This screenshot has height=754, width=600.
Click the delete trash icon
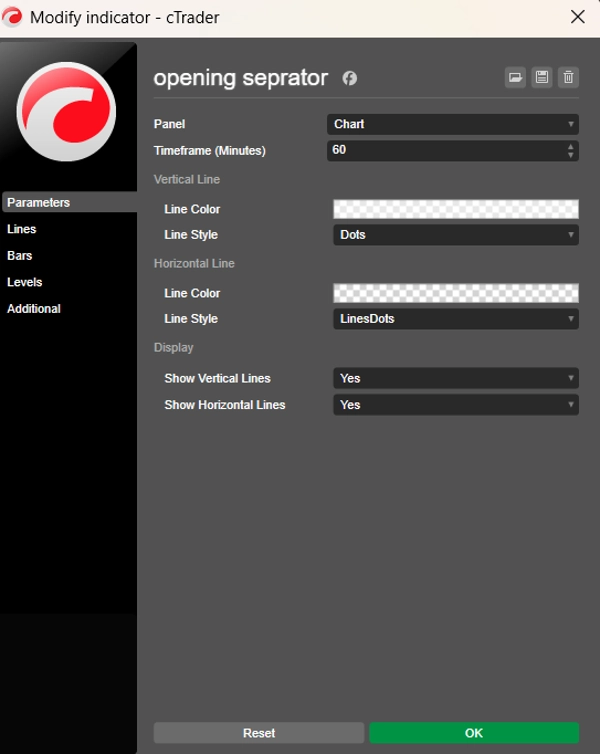pyautogui.click(x=568, y=77)
